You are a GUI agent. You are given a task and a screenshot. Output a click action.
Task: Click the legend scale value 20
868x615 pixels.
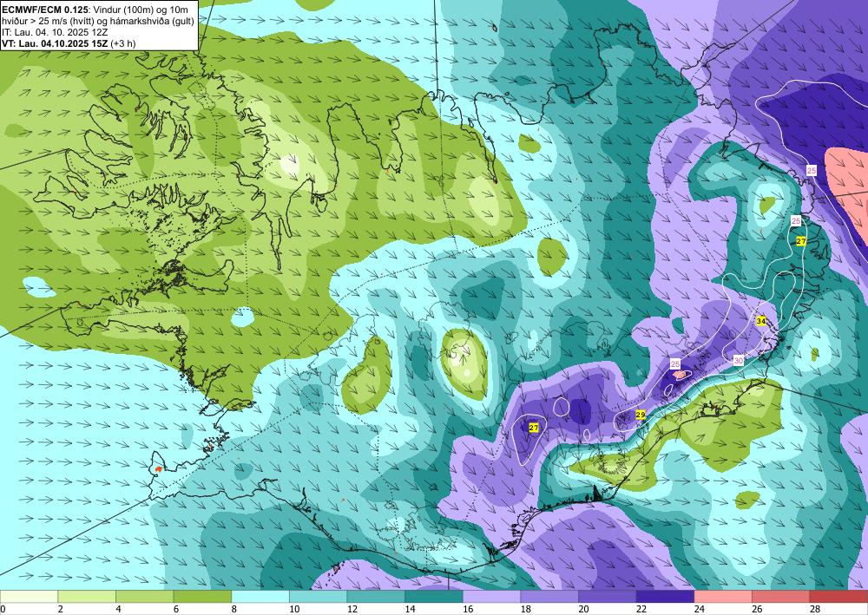coord(583,609)
